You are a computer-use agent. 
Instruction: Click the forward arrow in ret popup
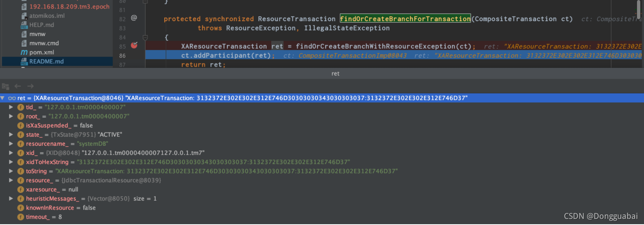point(30,86)
